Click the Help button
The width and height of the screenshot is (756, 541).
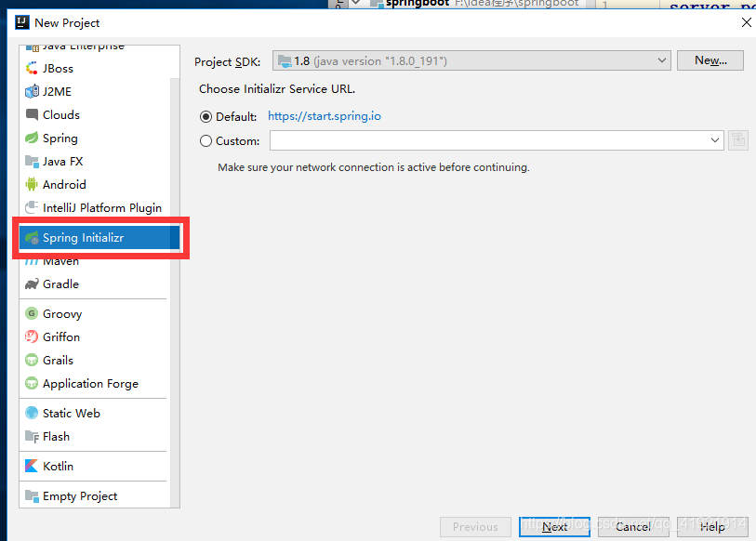(x=712, y=526)
